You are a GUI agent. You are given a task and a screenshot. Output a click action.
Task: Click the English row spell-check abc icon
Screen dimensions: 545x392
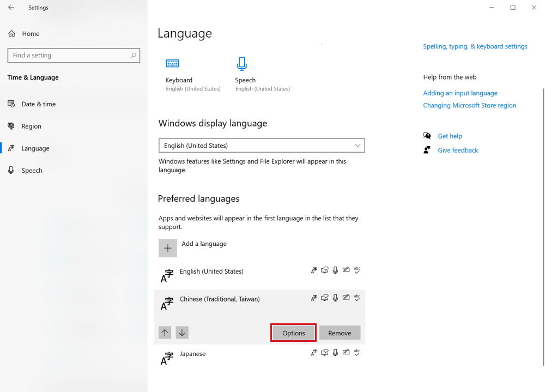(x=357, y=270)
